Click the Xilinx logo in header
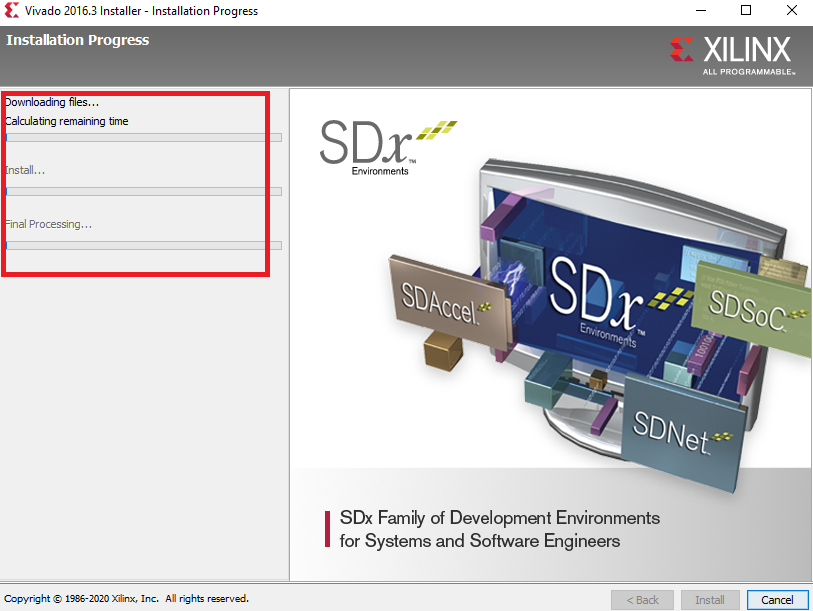This screenshot has height=611, width=813. (x=732, y=55)
